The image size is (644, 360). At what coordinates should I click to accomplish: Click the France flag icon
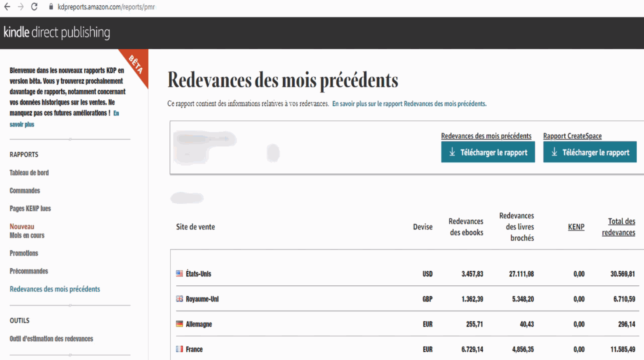179,349
